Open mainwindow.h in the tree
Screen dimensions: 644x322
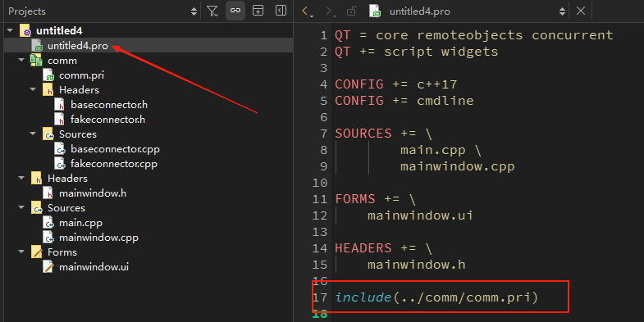[x=93, y=193]
